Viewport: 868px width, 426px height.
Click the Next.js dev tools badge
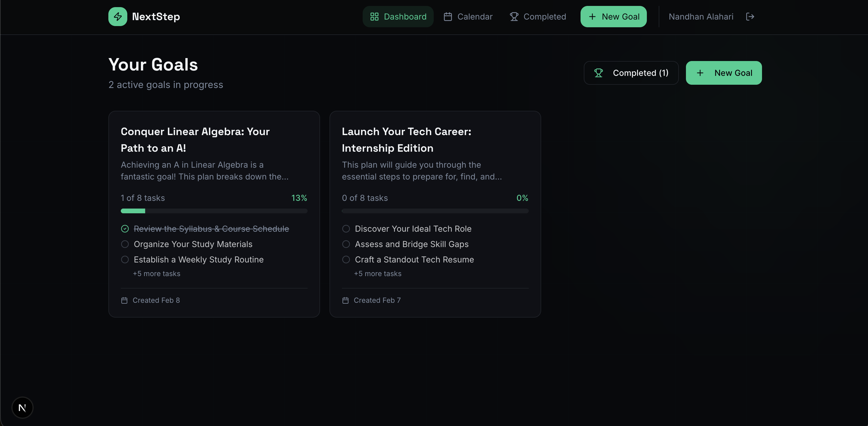(22, 407)
